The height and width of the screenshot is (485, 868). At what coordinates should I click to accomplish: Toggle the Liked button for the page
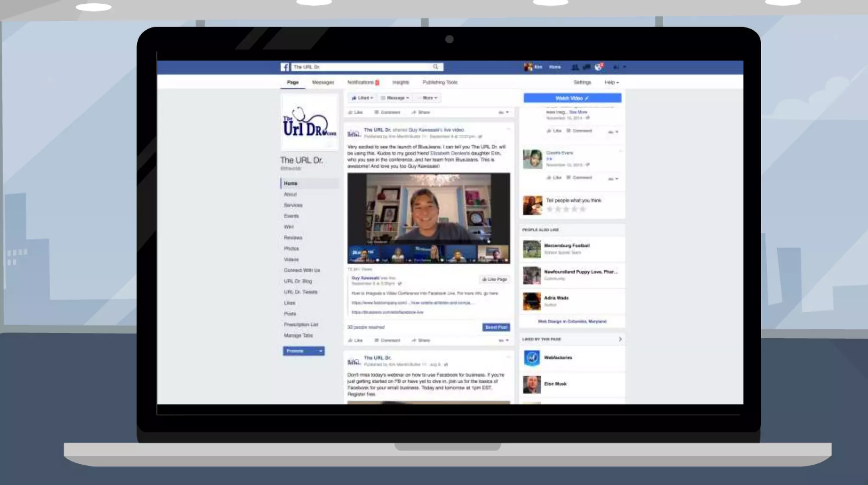pyautogui.click(x=362, y=98)
